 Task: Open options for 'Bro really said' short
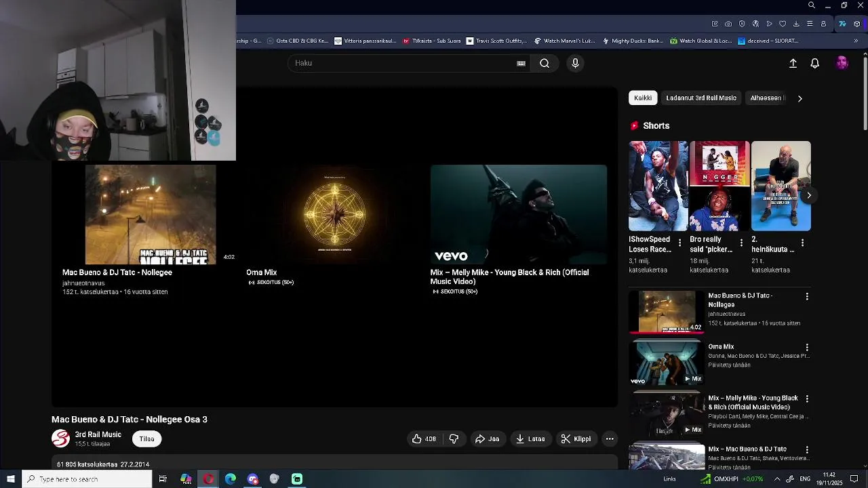tap(741, 243)
